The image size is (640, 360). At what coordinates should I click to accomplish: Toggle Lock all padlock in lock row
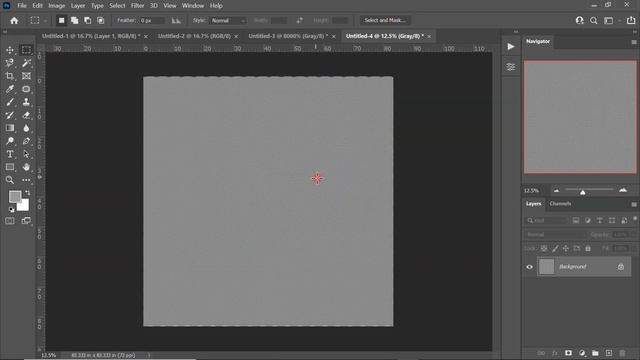[x=588, y=248]
